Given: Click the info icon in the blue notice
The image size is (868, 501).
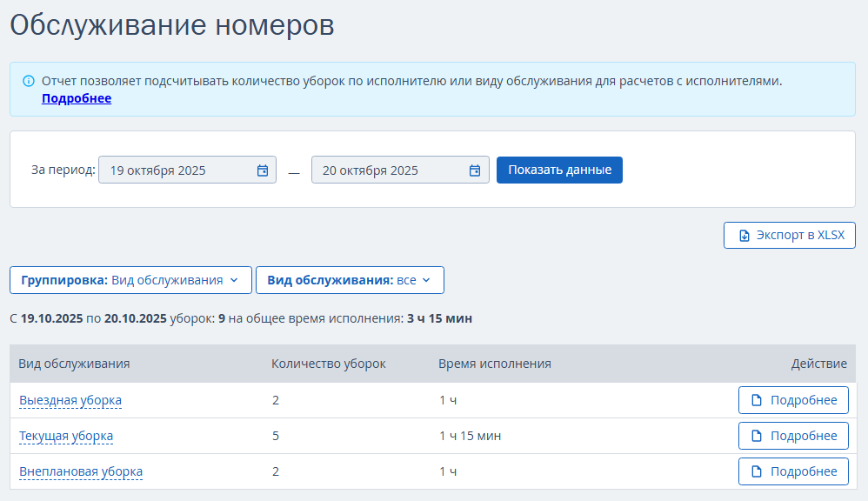Looking at the screenshot, I should (29, 81).
